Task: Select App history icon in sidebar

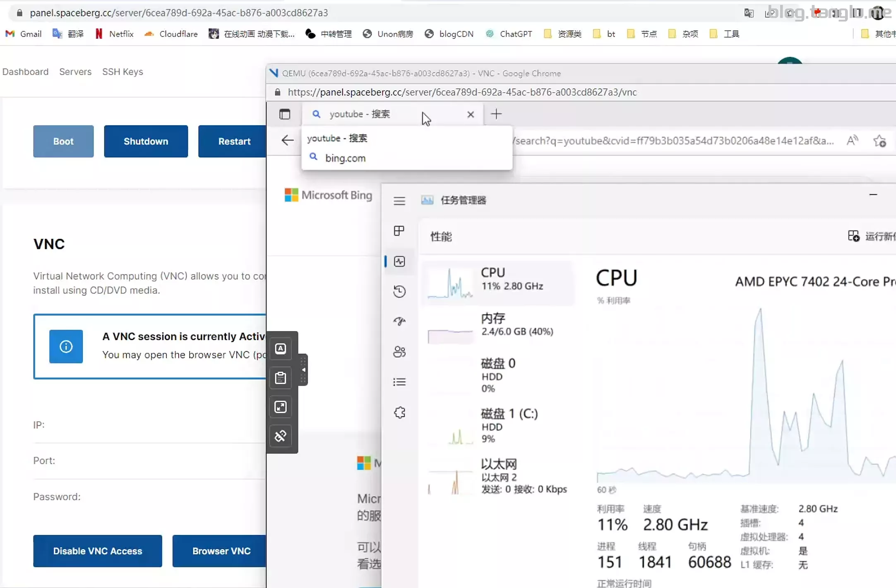Action: point(399,291)
